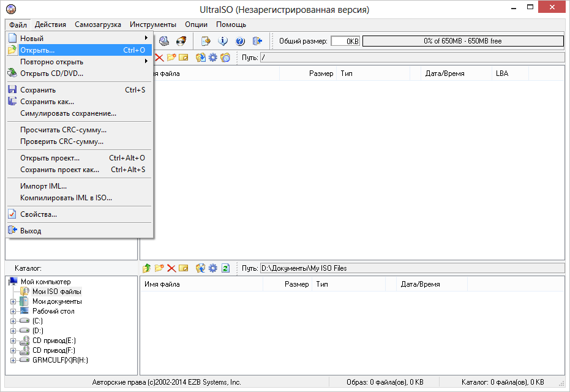Click add files to image icon in catalog toolbar
This screenshot has height=392, width=570.
200,268
